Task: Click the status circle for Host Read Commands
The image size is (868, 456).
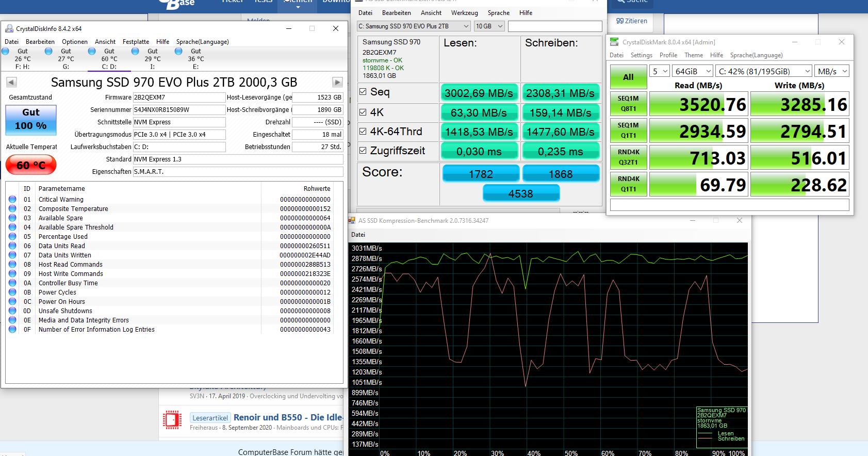Action: click(12, 264)
